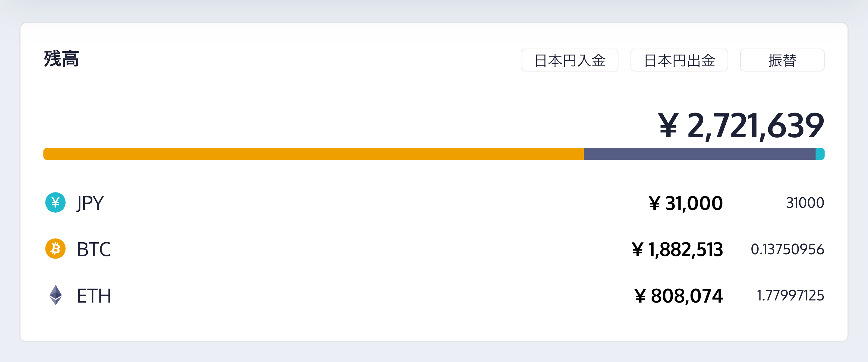Open the 振替 transfer button

(782, 60)
